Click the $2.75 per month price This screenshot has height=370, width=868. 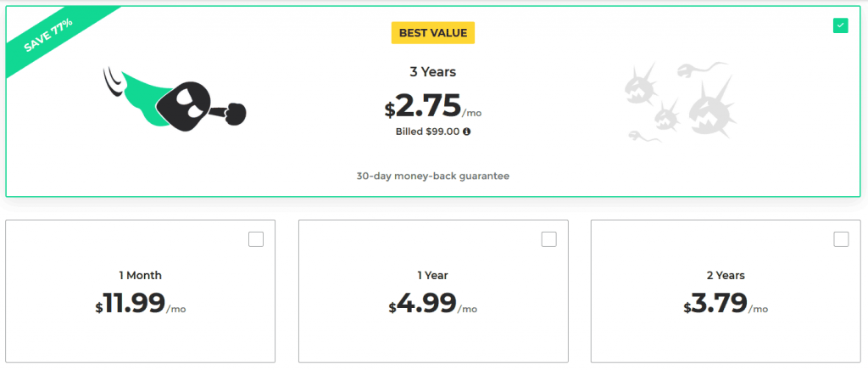point(433,106)
